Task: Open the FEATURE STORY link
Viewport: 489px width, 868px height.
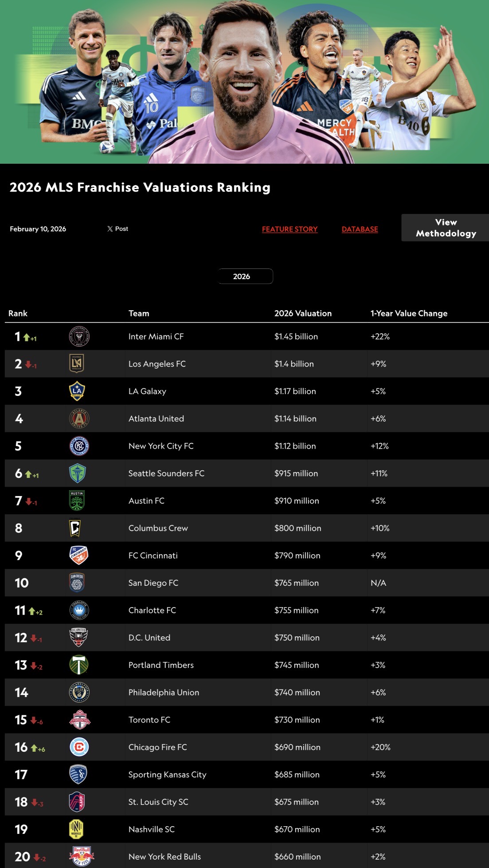Action: pos(289,229)
